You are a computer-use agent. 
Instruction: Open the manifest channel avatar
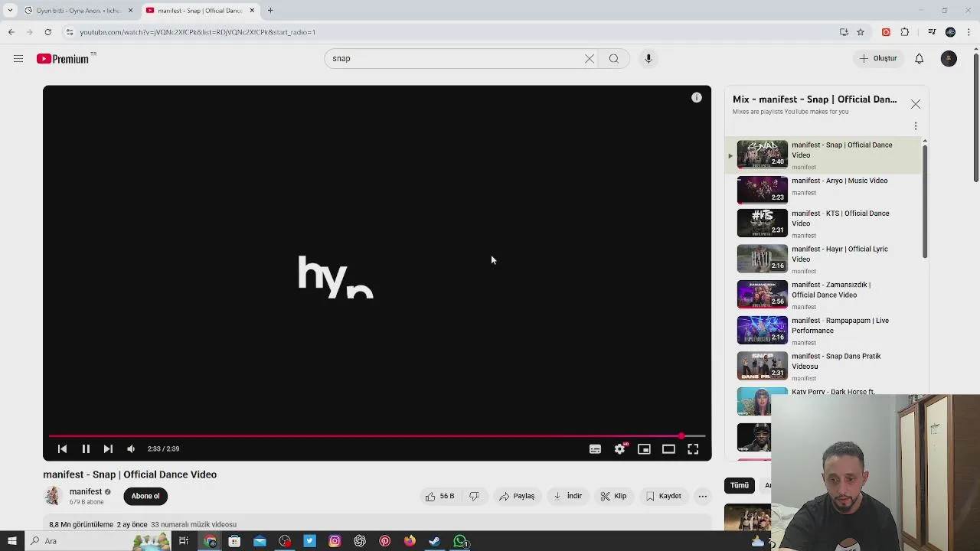coord(53,496)
